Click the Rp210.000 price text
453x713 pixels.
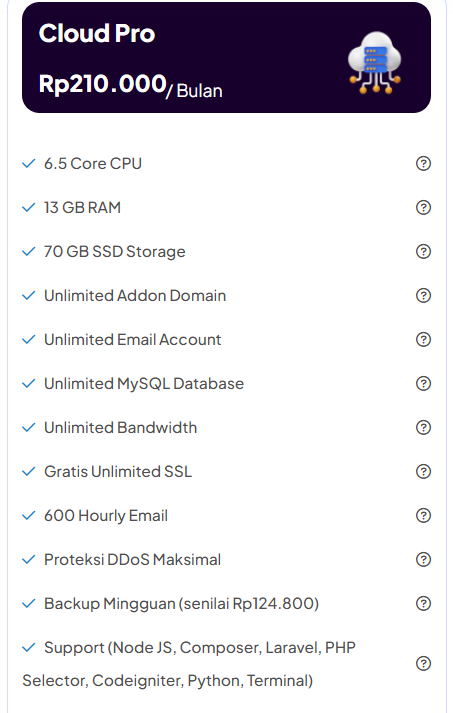click(103, 84)
